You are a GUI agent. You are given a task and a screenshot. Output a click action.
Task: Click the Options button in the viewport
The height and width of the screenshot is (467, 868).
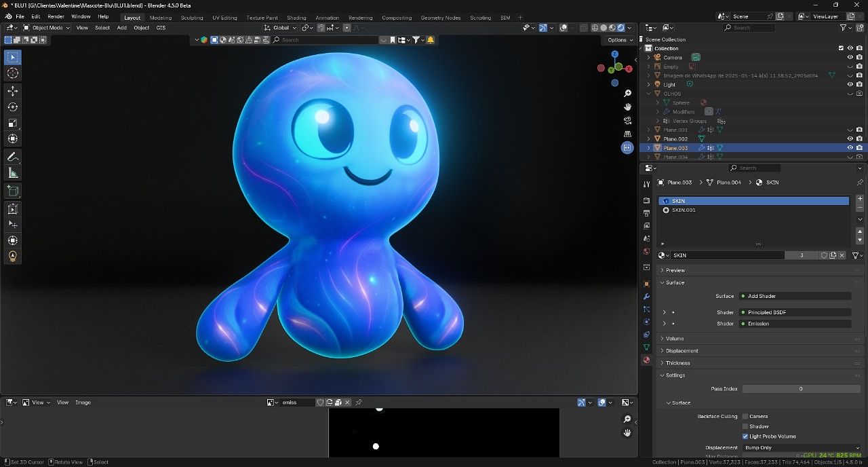(x=619, y=40)
